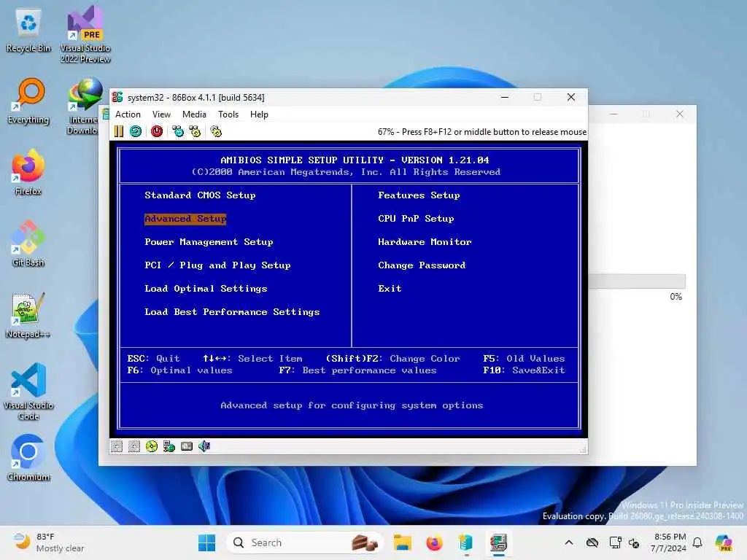The image size is (747, 560).
Task: Launch the Git Bash desktop icon
Action: tap(28, 244)
